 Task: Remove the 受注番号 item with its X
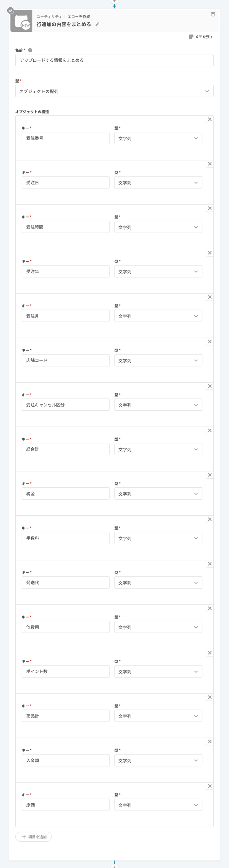pos(210,119)
